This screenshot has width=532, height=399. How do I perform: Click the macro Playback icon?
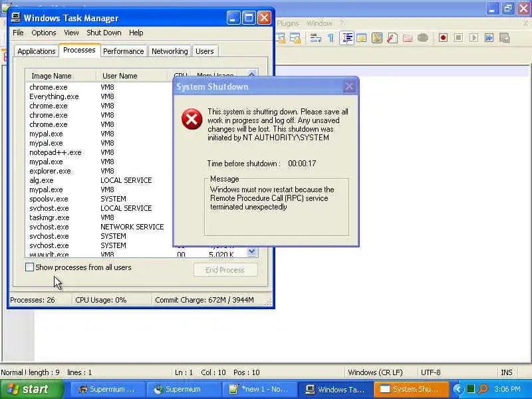coord(473,38)
